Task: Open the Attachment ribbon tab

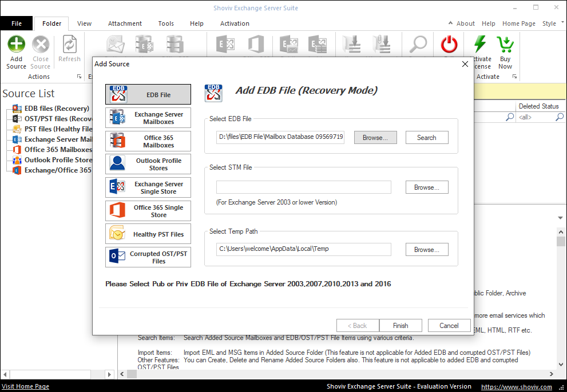Action: click(x=125, y=23)
